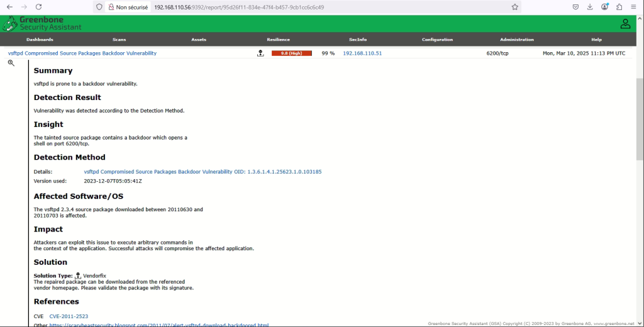
Task: Click the browser back arrow
Action: (9, 7)
